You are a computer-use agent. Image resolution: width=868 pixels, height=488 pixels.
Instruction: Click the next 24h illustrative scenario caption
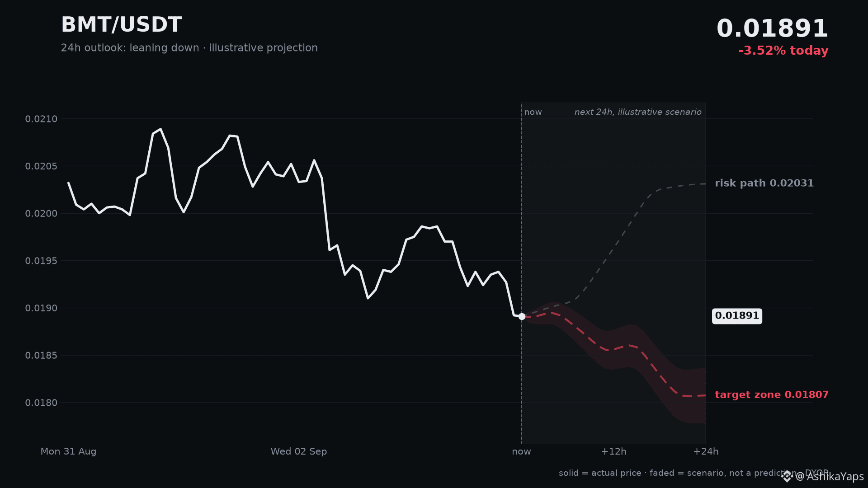pyautogui.click(x=638, y=112)
